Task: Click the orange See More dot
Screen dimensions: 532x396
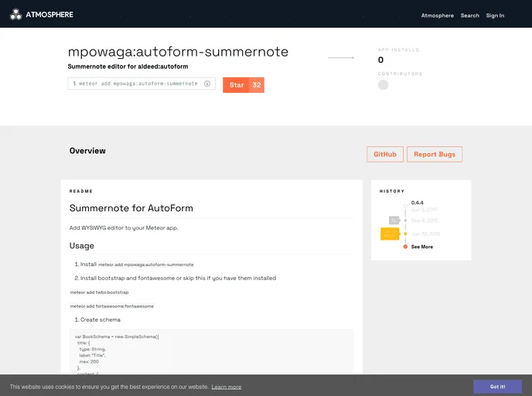Action: pos(405,247)
